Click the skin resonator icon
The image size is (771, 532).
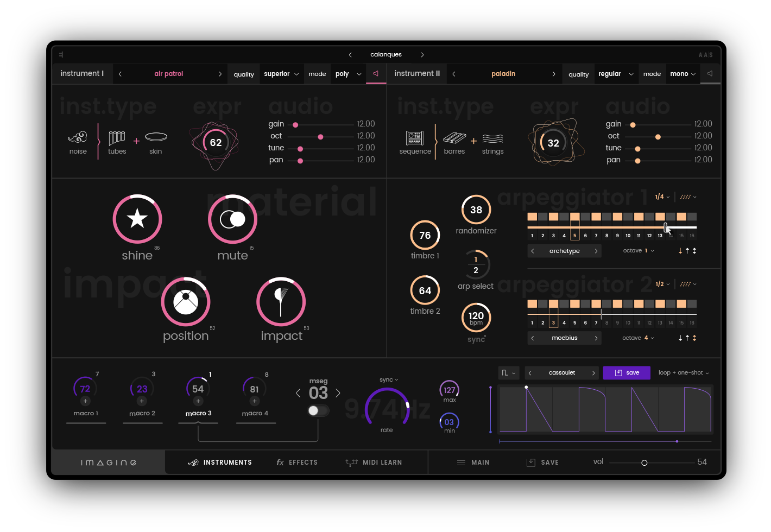[156, 137]
